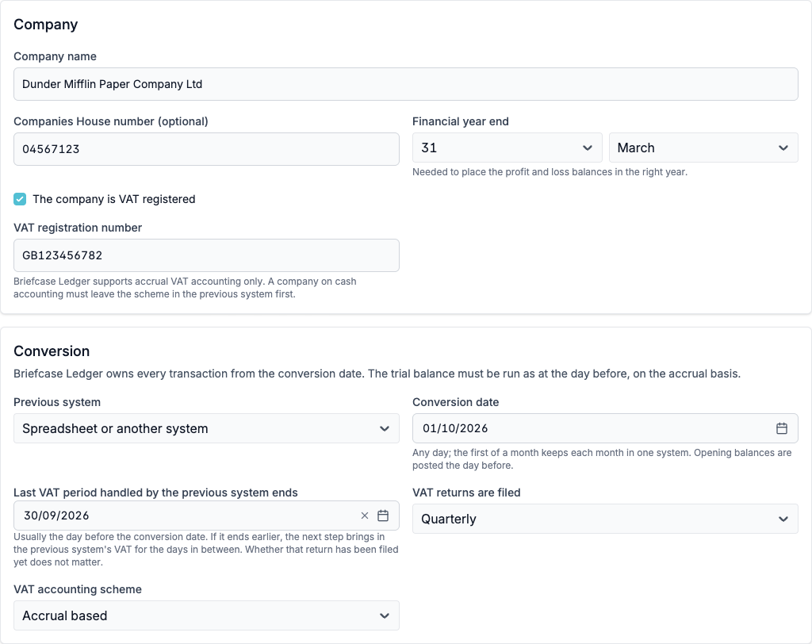This screenshot has width=812, height=644.
Task: Click the 'Company' section heading
Action: click(45, 25)
